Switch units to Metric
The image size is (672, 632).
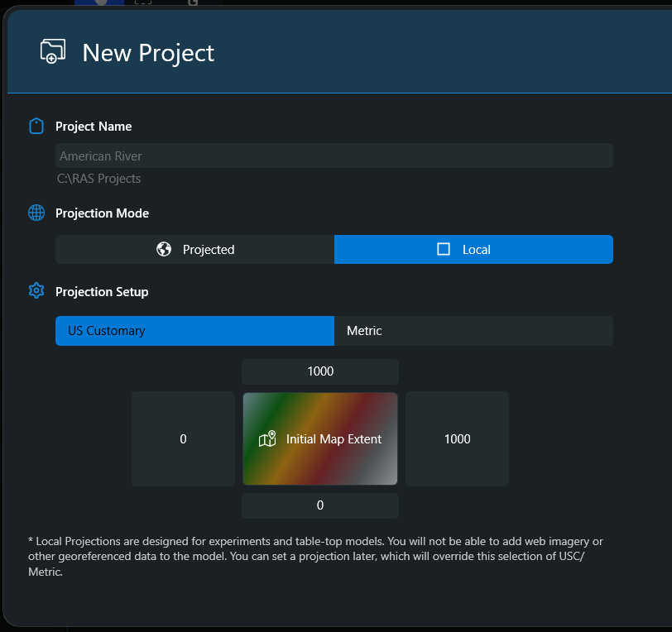pos(473,331)
